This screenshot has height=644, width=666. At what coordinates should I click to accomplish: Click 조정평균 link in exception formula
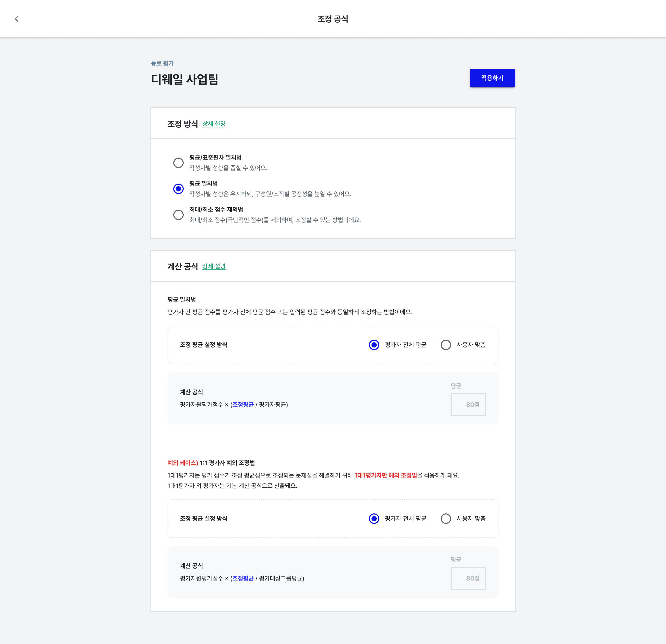(x=243, y=578)
